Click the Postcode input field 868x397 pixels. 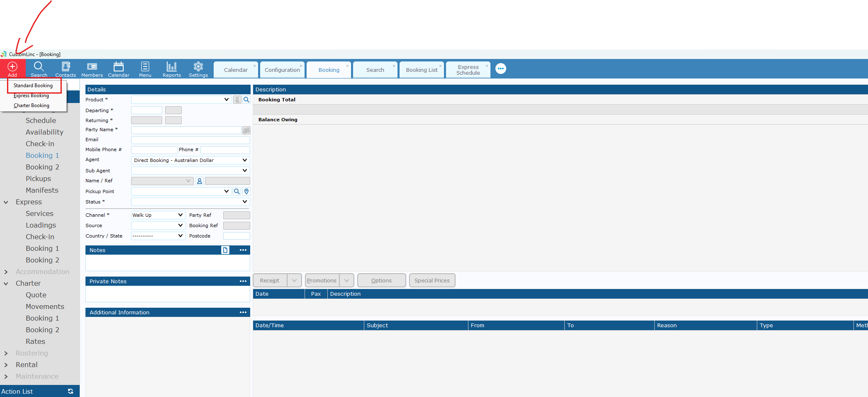tap(237, 236)
